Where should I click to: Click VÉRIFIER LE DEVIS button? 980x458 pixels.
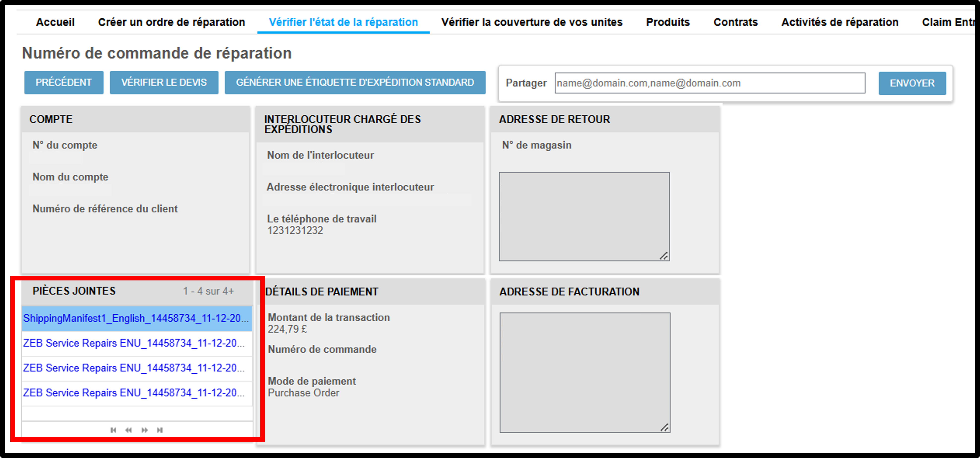(x=164, y=82)
